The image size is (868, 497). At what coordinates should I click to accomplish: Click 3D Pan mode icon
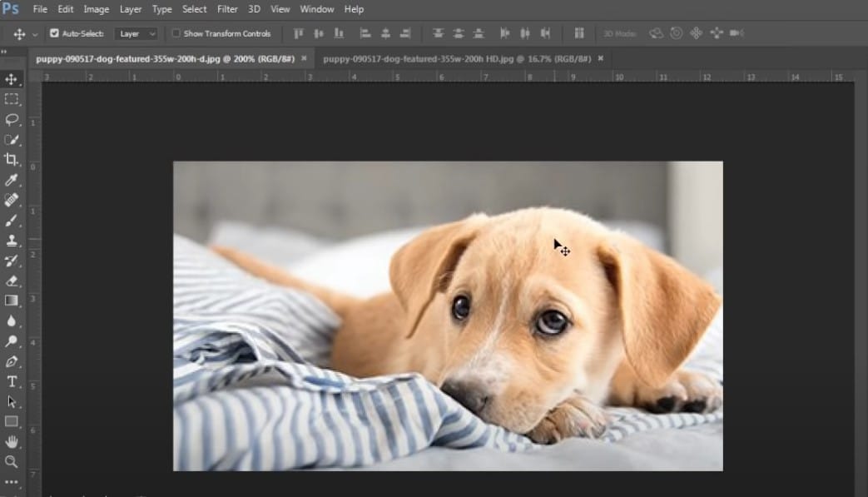coord(696,34)
